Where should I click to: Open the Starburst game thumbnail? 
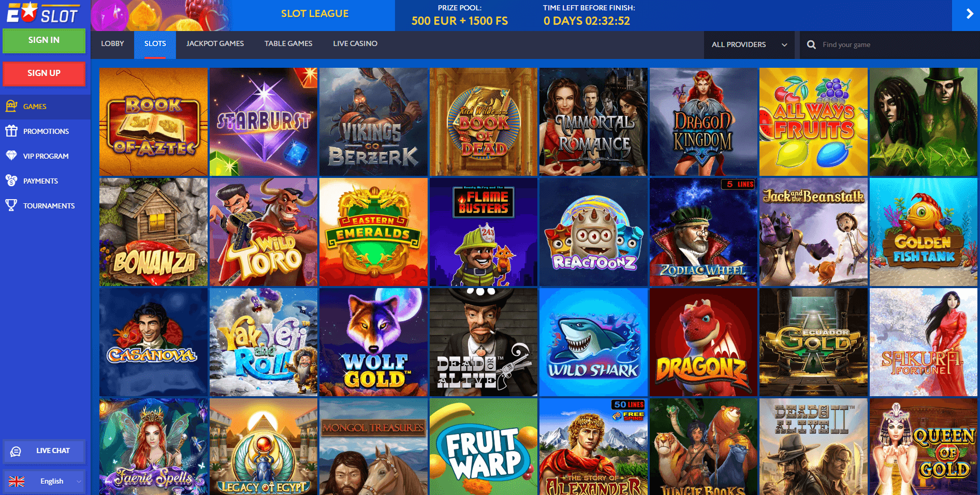[x=264, y=122]
